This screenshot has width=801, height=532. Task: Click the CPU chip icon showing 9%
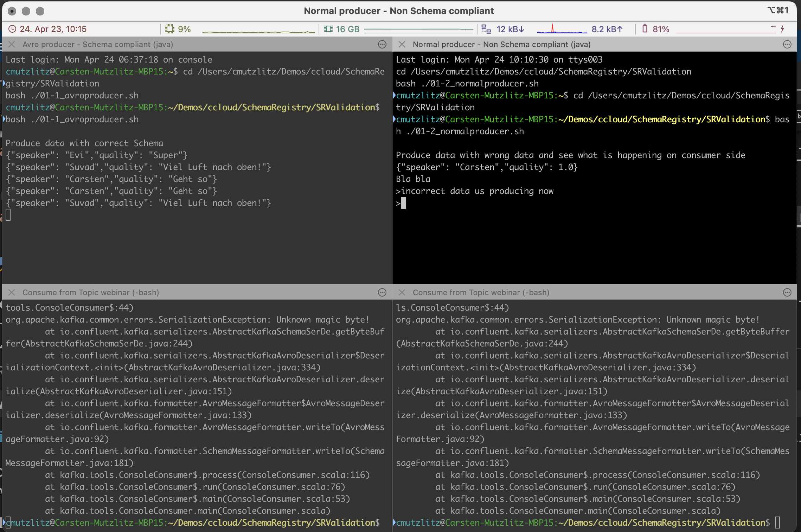(170, 29)
